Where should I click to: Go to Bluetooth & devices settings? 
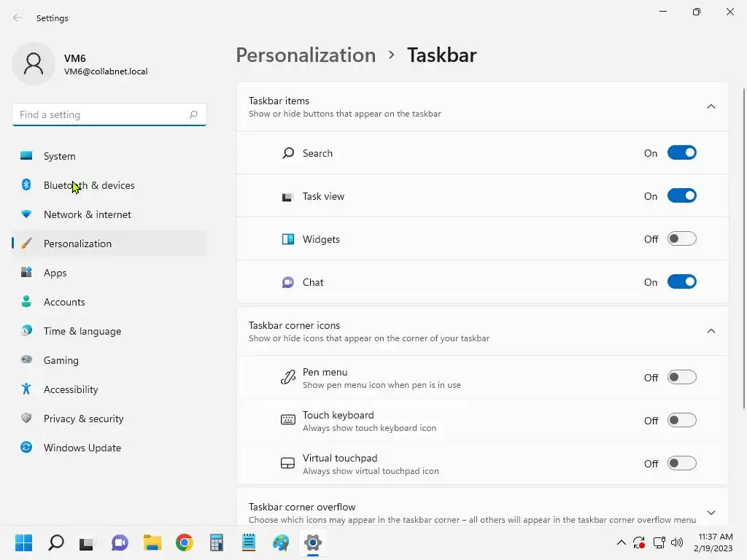pyautogui.click(x=109, y=185)
